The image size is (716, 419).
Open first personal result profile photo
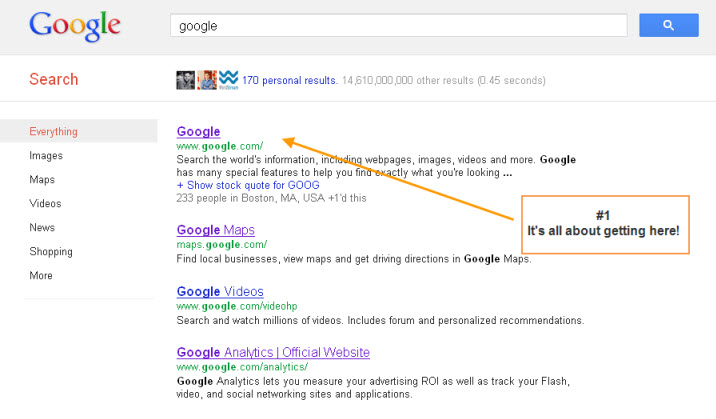coord(185,80)
